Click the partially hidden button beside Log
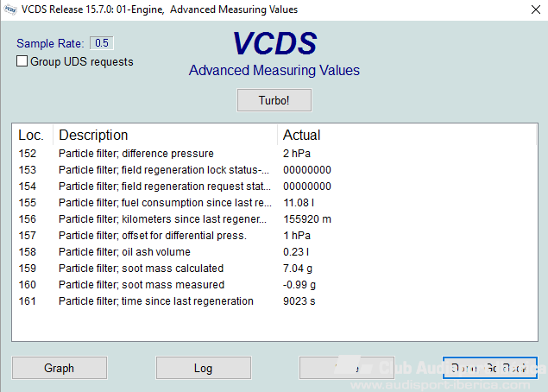The width and height of the screenshot is (548, 392). pos(347,368)
